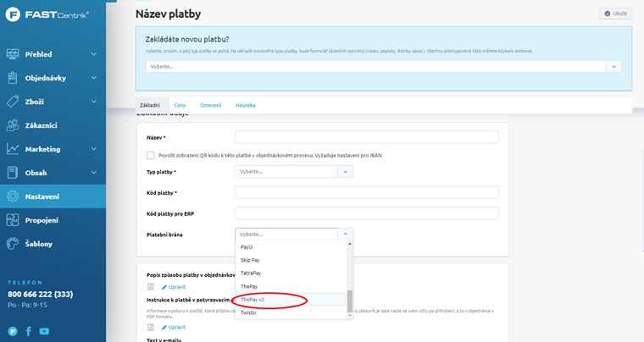
Task: Click Upravit under Instrukce k platbě
Action: (x=174, y=328)
